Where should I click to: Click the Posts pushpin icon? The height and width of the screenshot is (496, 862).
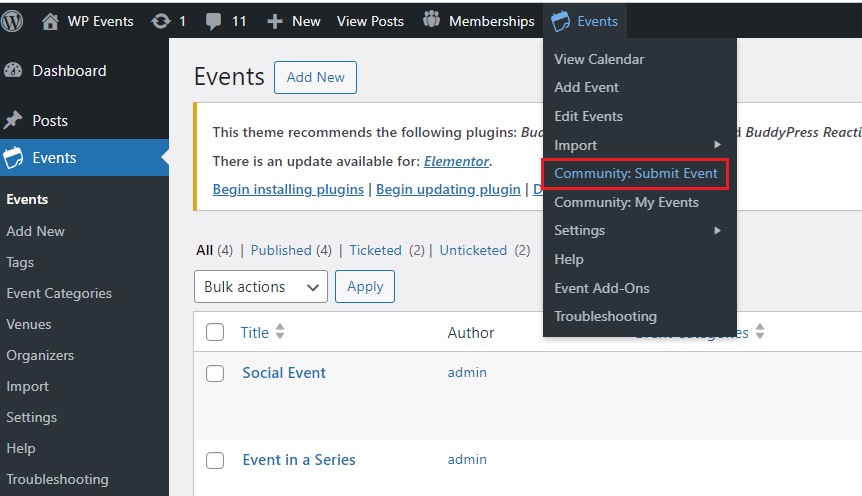(x=13, y=120)
